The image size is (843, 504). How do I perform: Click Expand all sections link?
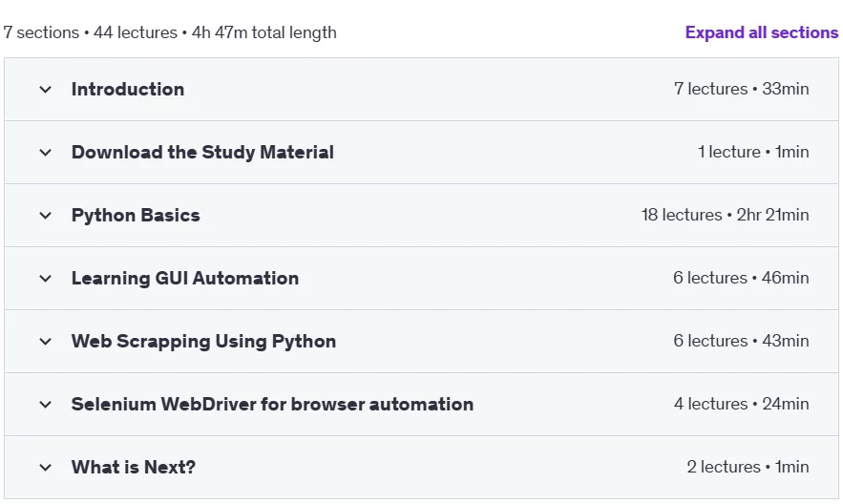pyautogui.click(x=761, y=32)
